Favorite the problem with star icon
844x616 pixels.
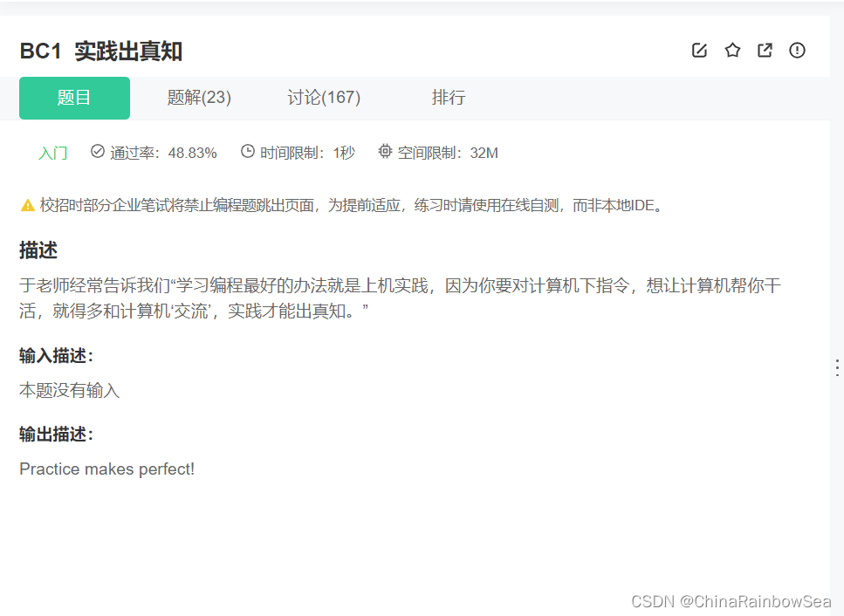[x=732, y=51]
